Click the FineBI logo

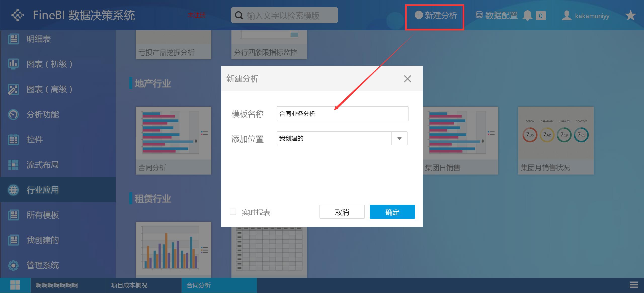pos(18,15)
